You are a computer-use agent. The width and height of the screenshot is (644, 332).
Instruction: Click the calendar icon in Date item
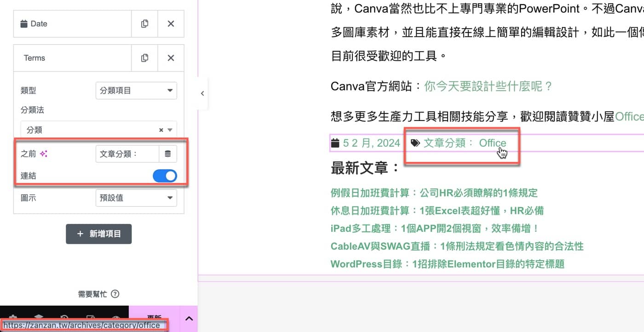click(x=24, y=23)
